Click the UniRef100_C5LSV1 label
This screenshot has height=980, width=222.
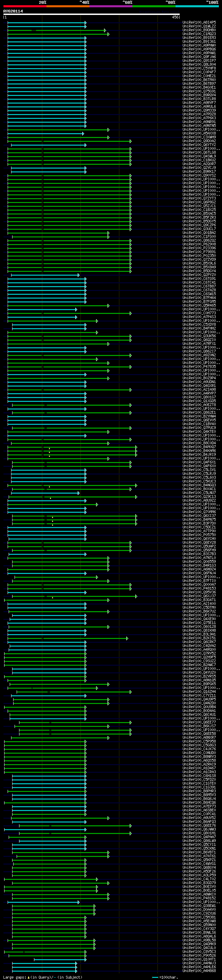[199, 470]
